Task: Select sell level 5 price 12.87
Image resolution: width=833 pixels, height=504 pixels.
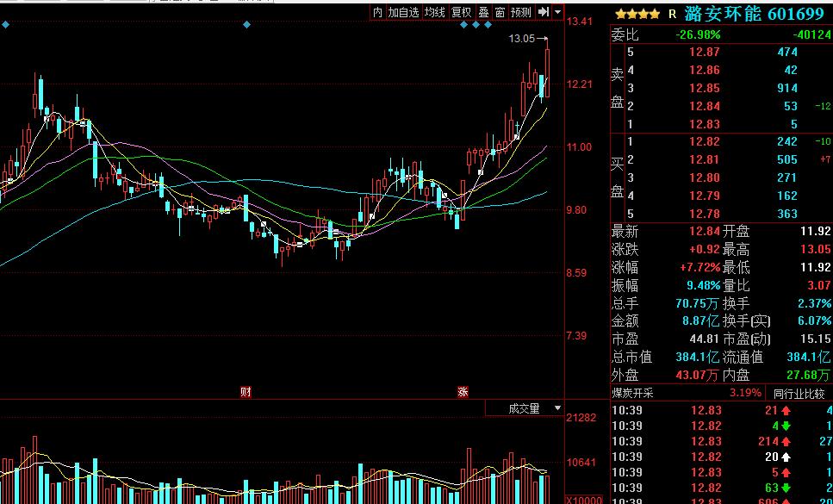Action: pyautogui.click(x=705, y=52)
